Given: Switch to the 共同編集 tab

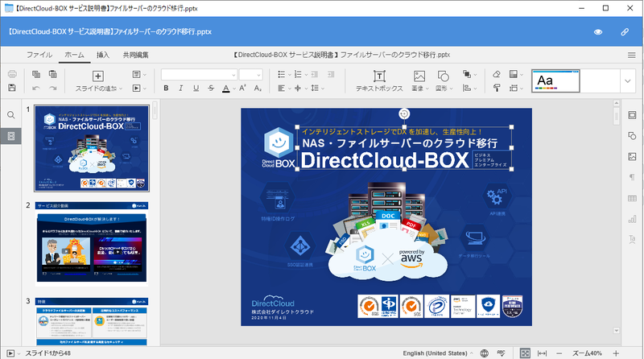Looking at the screenshot, I should point(135,55).
